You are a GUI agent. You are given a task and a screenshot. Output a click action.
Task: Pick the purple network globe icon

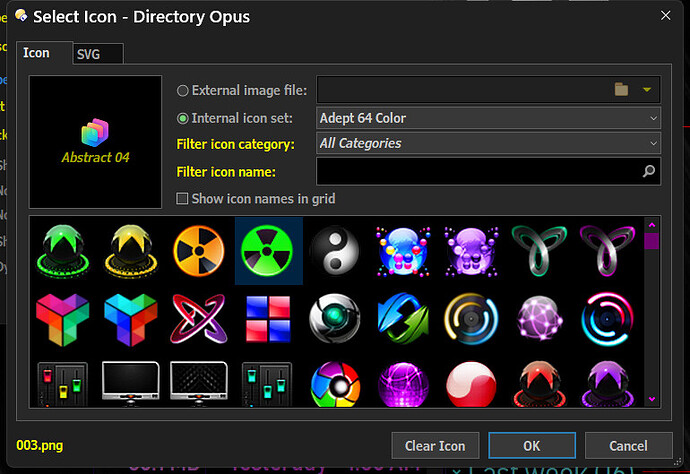(540, 319)
